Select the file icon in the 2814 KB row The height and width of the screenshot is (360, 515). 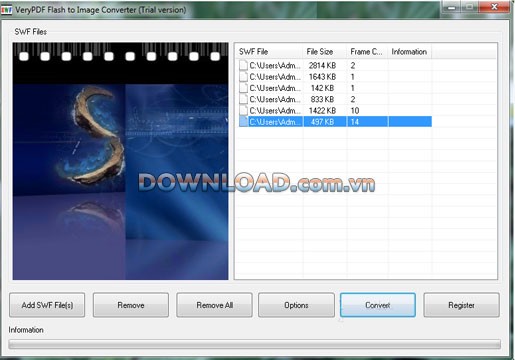pos(243,65)
